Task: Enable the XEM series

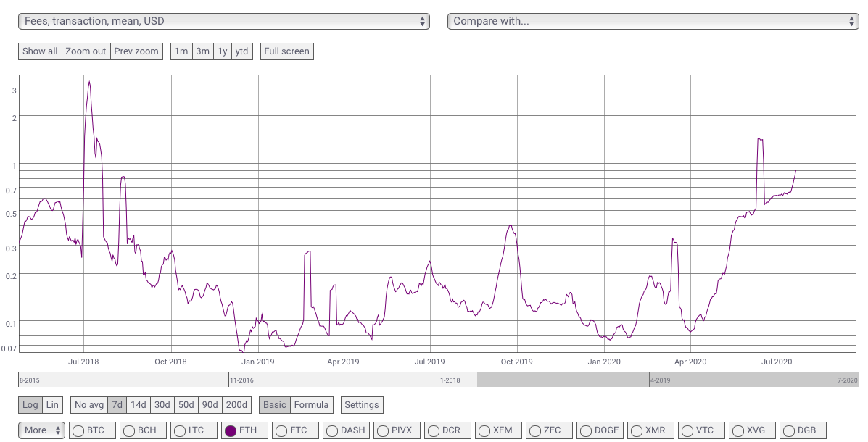Action: (498, 430)
